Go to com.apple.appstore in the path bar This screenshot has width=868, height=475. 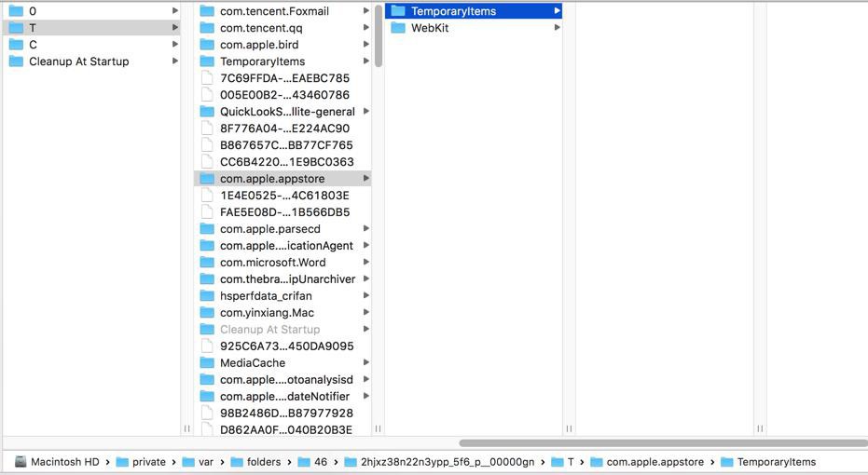(x=654, y=462)
